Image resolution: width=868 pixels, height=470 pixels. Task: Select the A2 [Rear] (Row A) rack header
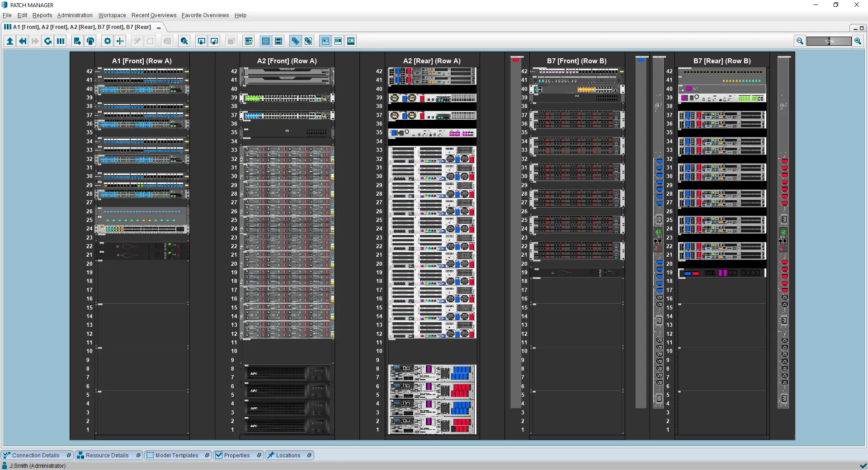tap(432, 61)
